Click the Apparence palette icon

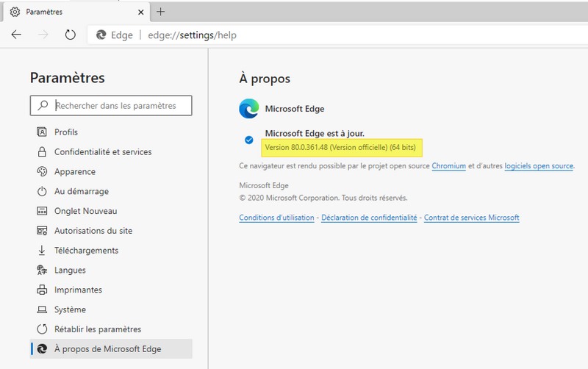[x=41, y=172]
